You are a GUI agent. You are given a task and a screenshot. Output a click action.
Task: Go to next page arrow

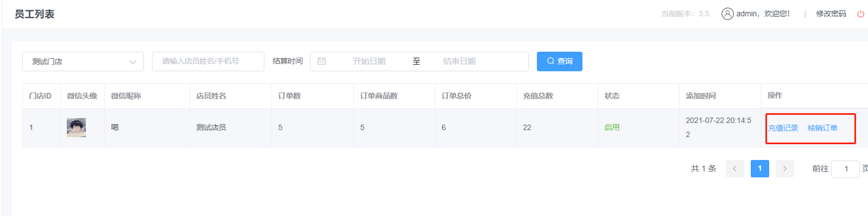point(785,169)
